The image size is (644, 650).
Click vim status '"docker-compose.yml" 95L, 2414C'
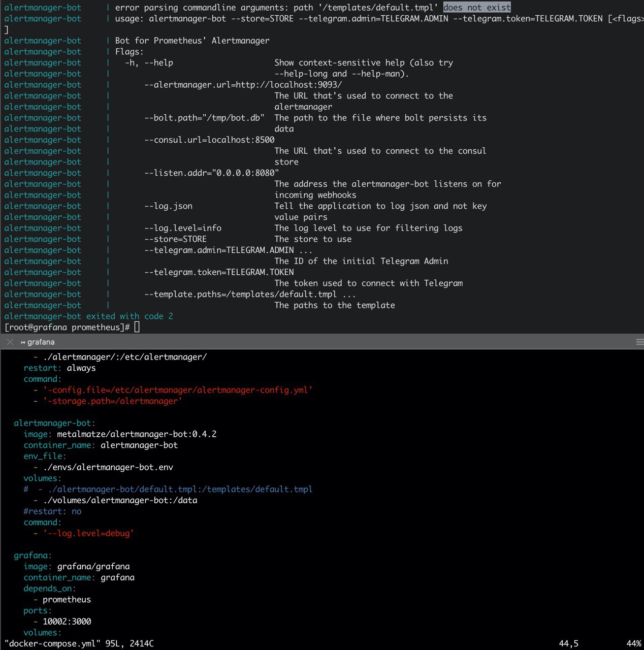[x=79, y=643]
